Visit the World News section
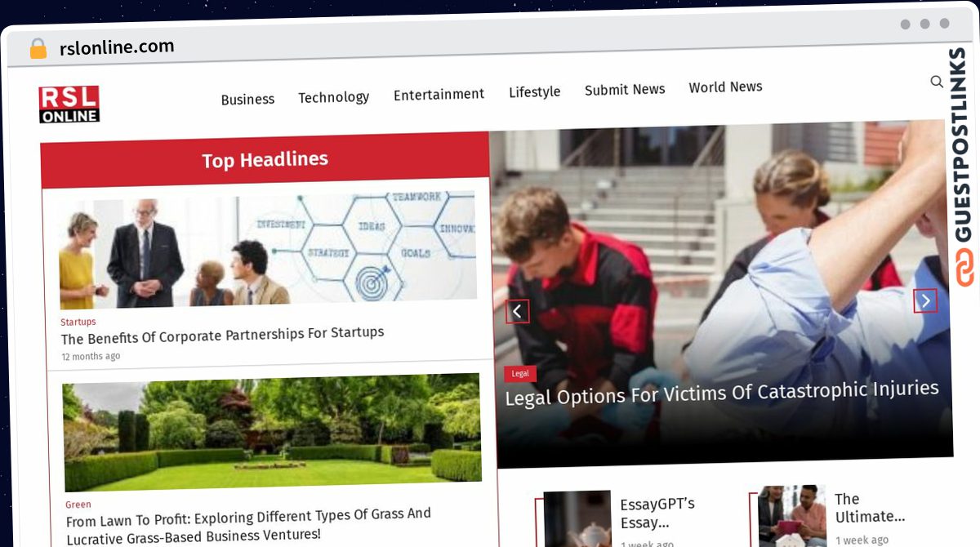 point(725,87)
